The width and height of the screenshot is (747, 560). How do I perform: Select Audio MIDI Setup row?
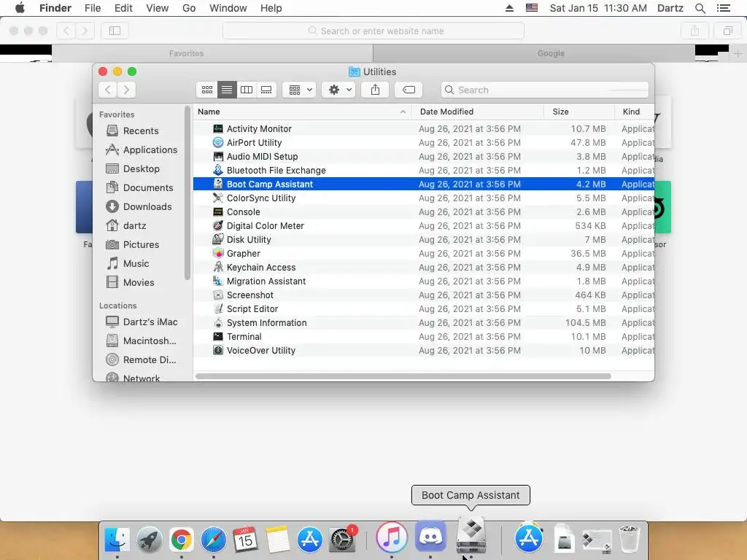click(424, 156)
